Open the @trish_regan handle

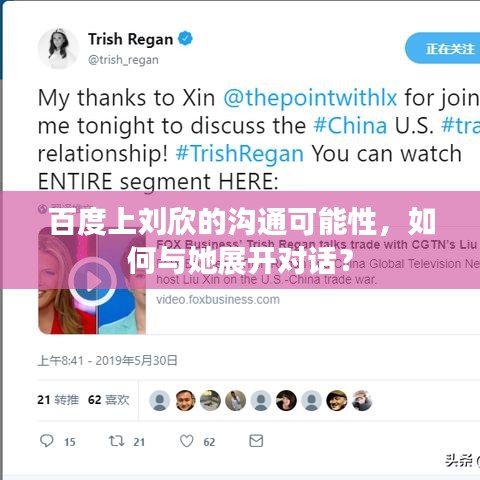(123, 60)
